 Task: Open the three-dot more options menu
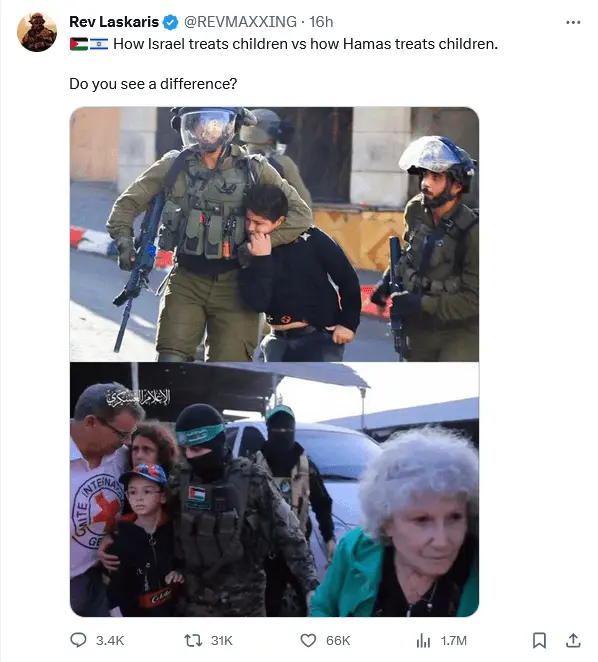[x=573, y=22]
